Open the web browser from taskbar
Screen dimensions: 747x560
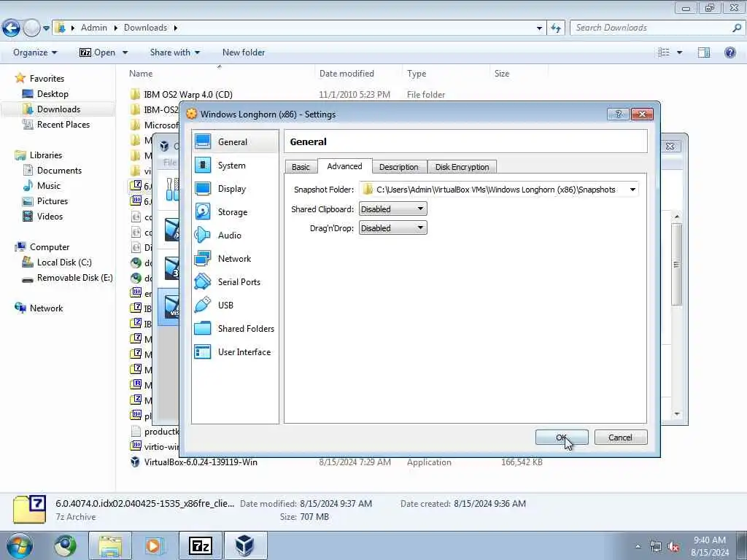(65, 545)
